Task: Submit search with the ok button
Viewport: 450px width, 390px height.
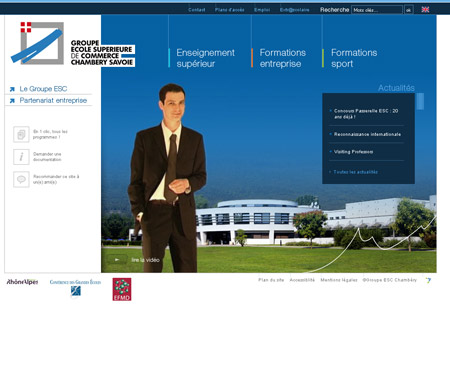Action: tap(409, 10)
